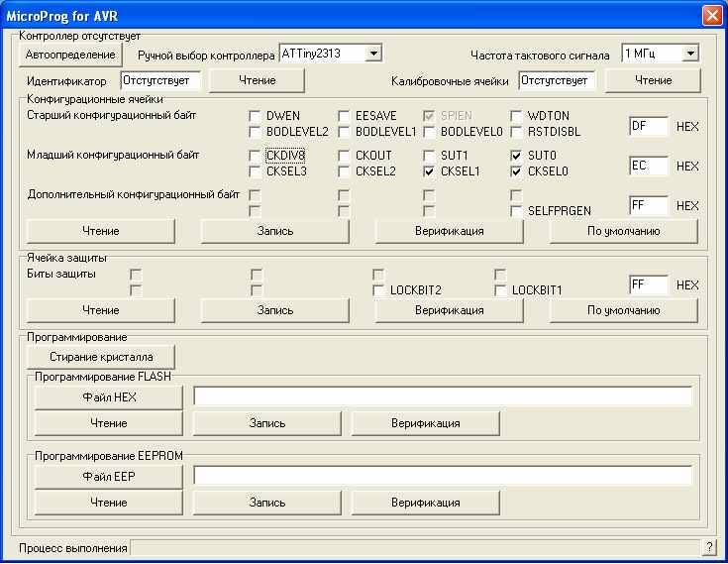Image resolution: width=728 pixels, height=564 pixels.
Task: Toggle the WDTON checkbox
Action: point(516,116)
